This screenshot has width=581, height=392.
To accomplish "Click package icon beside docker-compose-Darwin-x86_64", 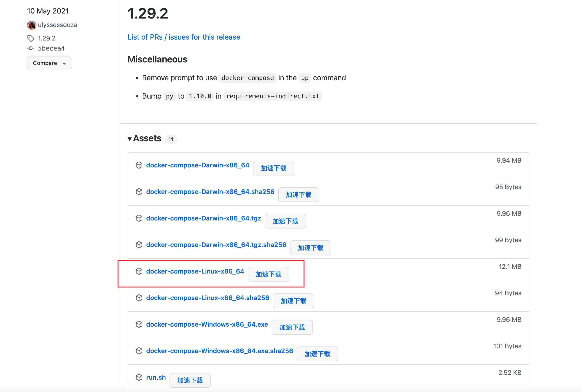I will click(139, 165).
